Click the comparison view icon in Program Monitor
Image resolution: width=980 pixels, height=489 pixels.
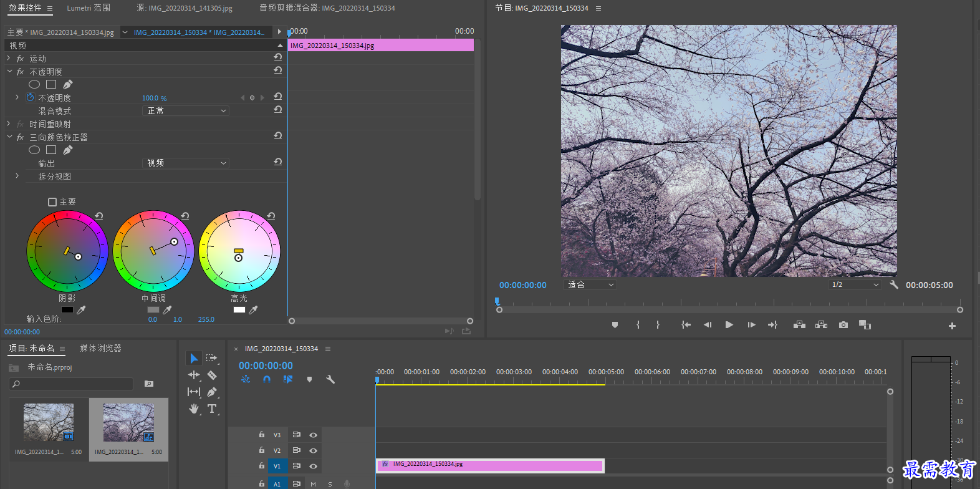865,325
